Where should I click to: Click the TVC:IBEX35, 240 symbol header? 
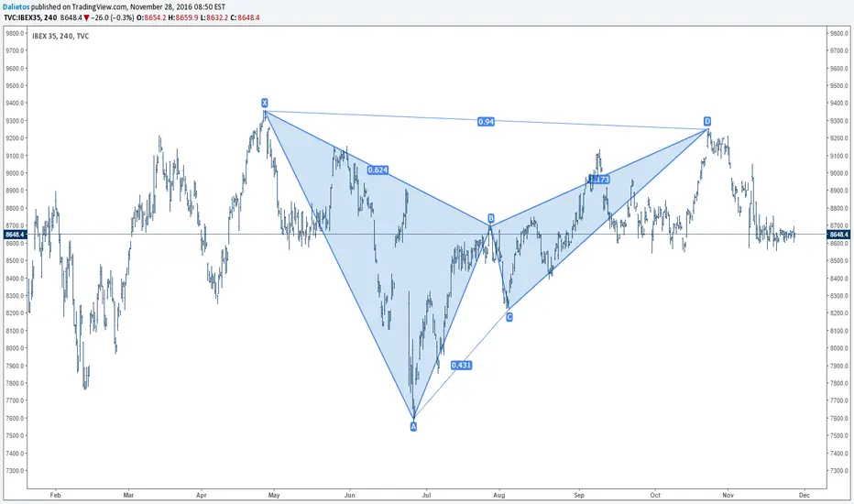(30, 17)
